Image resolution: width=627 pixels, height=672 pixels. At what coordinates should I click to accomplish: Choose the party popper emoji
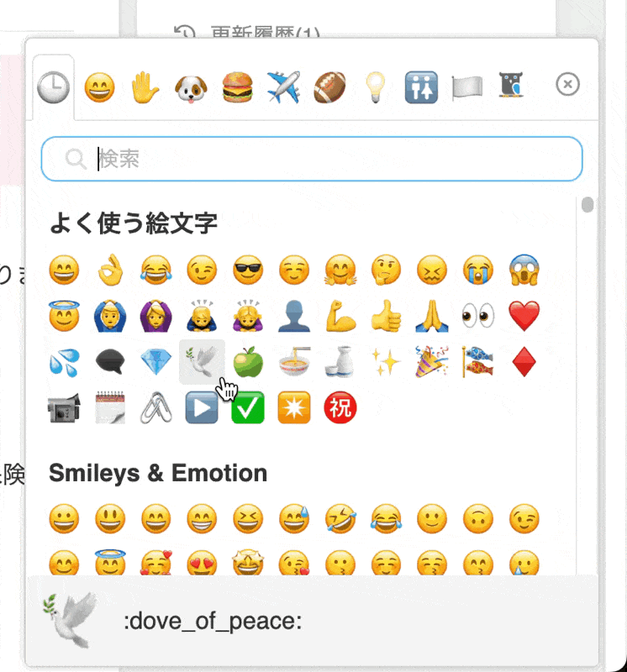coord(432,362)
